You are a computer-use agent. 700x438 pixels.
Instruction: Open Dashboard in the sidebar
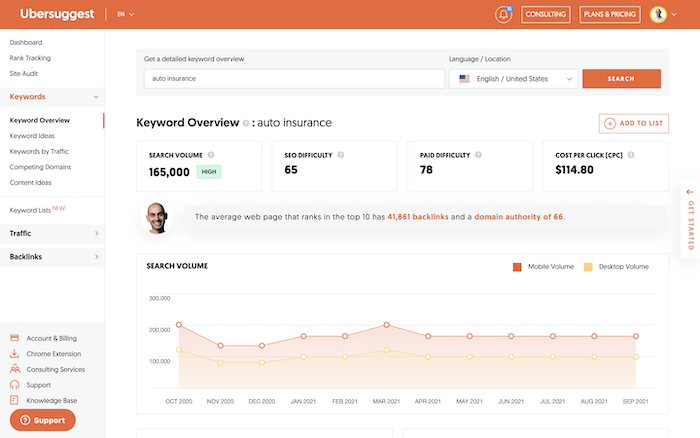click(26, 42)
